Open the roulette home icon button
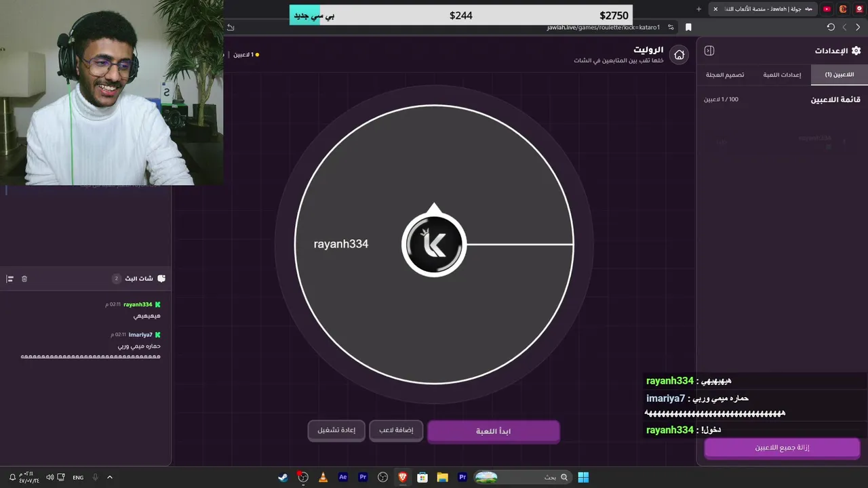Screen dimensions: 868x488 [679, 55]
